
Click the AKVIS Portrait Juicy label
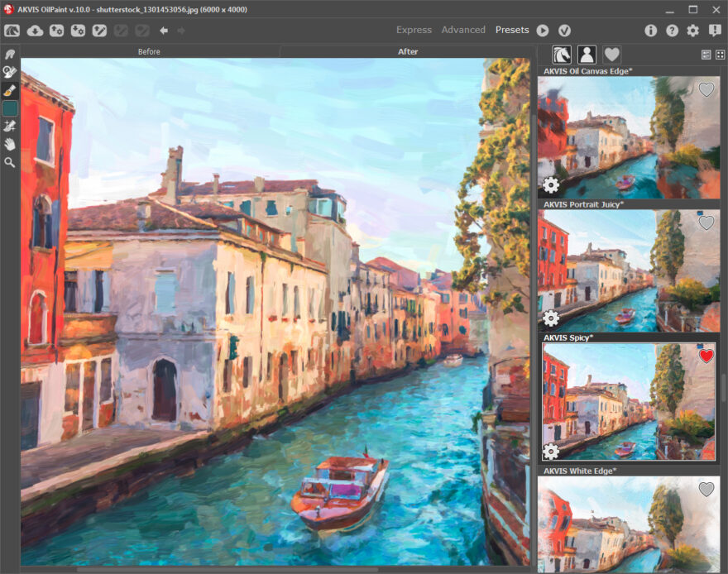[x=583, y=204]
